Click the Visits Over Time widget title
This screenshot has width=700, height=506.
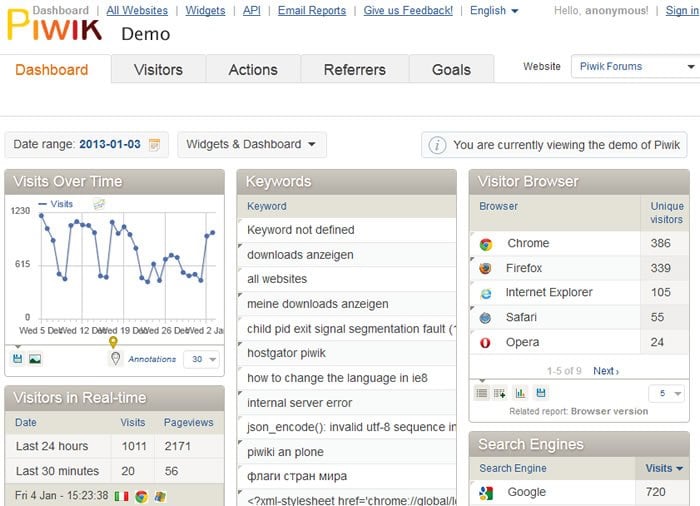click(x=67, y=182)
